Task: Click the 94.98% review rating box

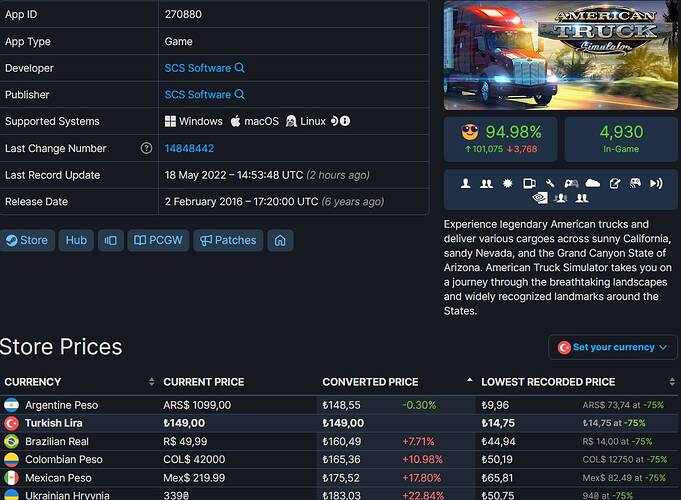Action: pos(500,139)
